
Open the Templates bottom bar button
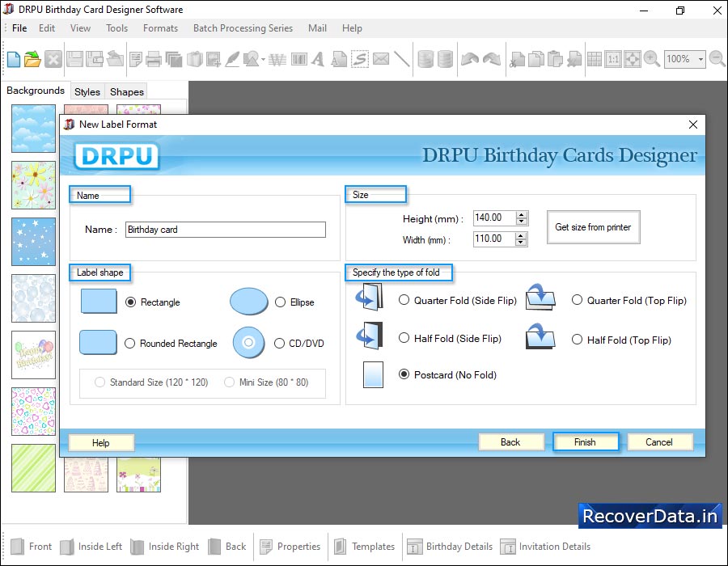(366, 547)
